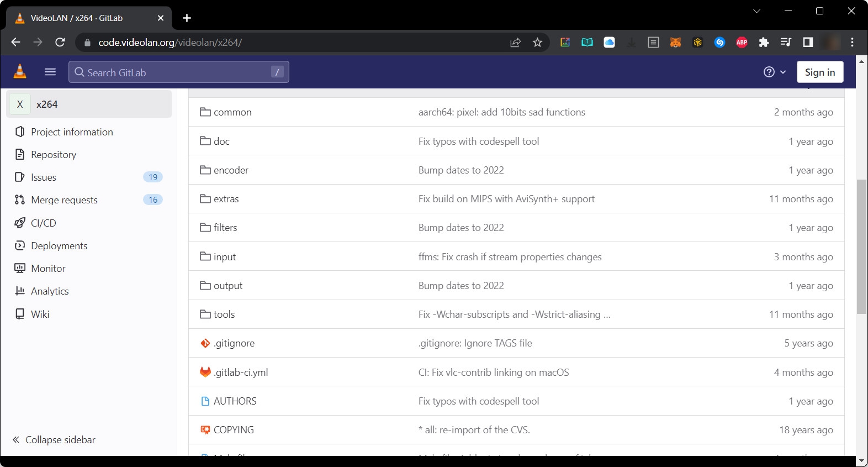Screen dimensions: 868x467
Task: Open the Help dropdown menu
Action: click(775, 72)
